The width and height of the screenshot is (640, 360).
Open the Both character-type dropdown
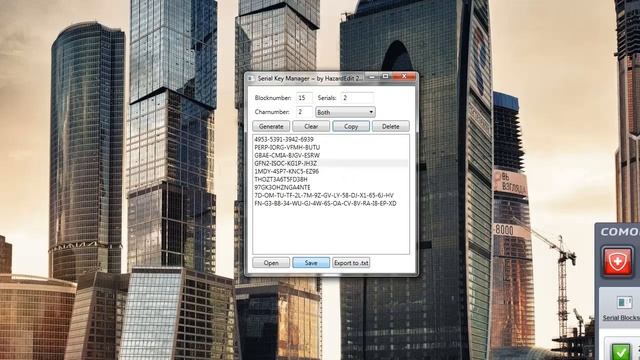(345, 112)
